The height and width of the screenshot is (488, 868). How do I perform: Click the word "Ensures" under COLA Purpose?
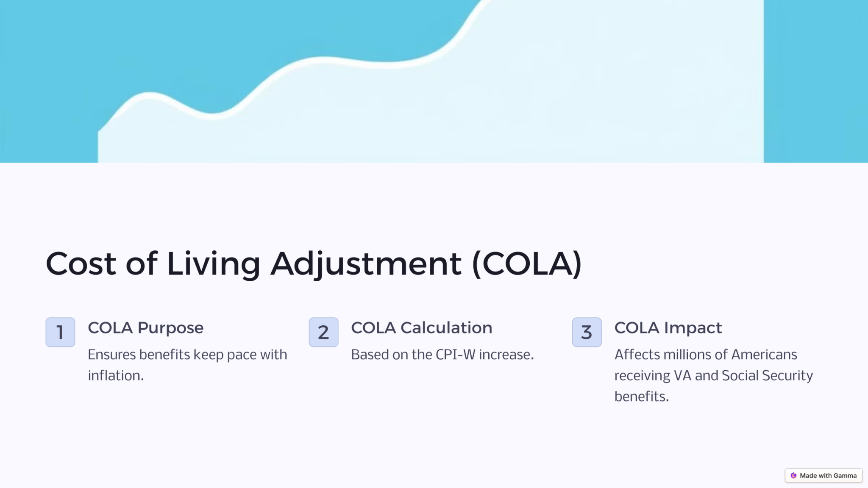click(x=112, y=355)
